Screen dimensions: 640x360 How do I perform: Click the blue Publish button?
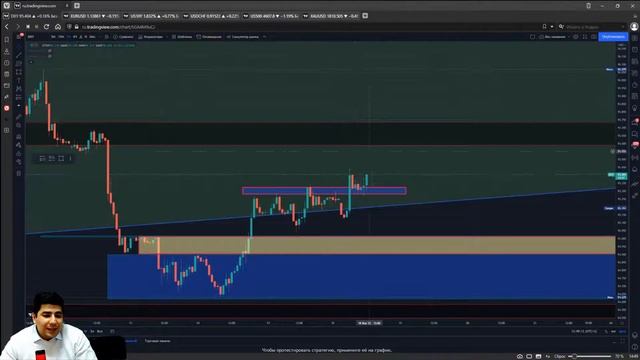pyautogui.click(x=613, y=37)
